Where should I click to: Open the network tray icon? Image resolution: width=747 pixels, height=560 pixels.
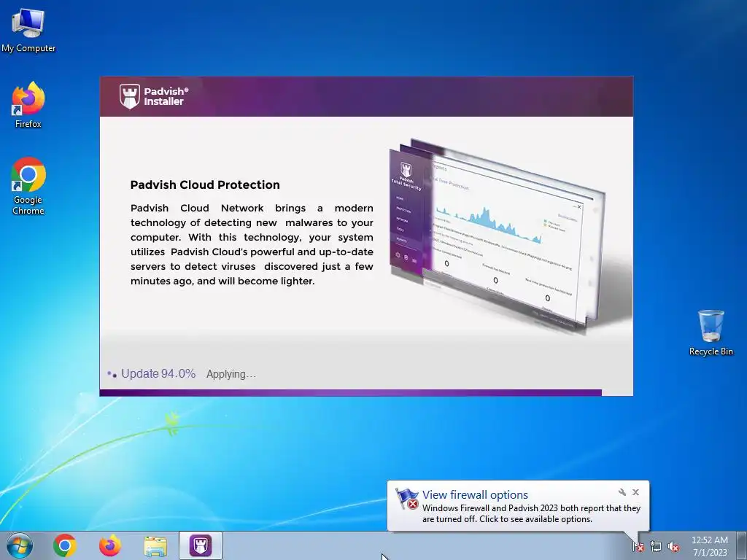point(656,547)
